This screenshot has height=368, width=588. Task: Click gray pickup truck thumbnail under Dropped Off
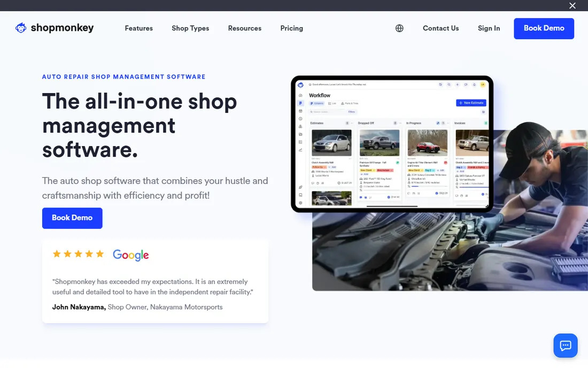[380, 143]
